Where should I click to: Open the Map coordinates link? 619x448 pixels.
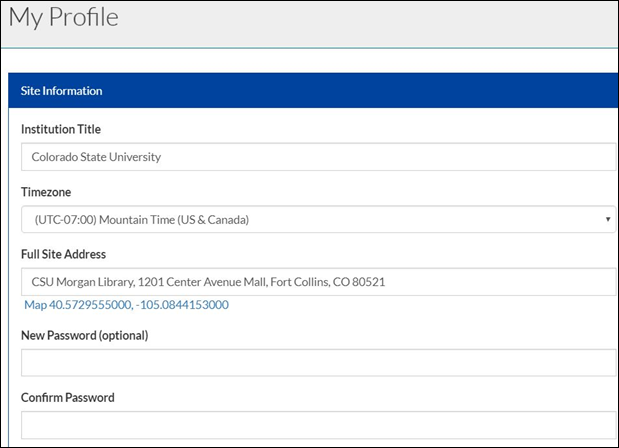pyautogui.click(x=126, y=304)
